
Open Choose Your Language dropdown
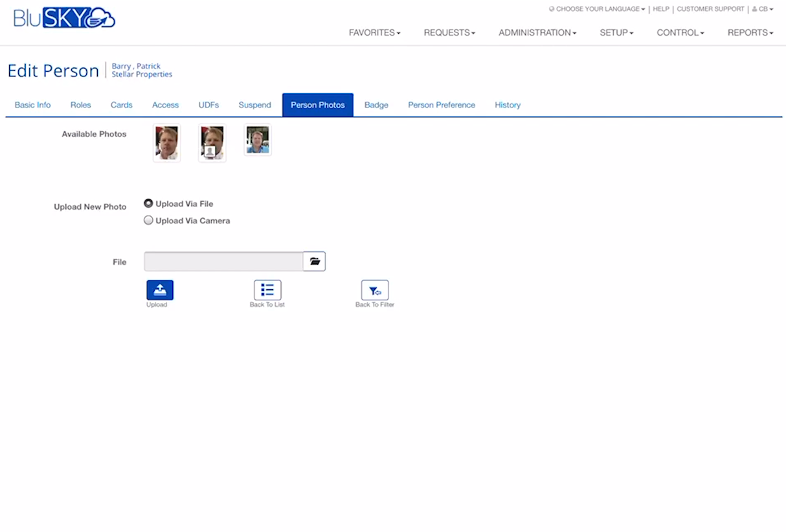597,9
